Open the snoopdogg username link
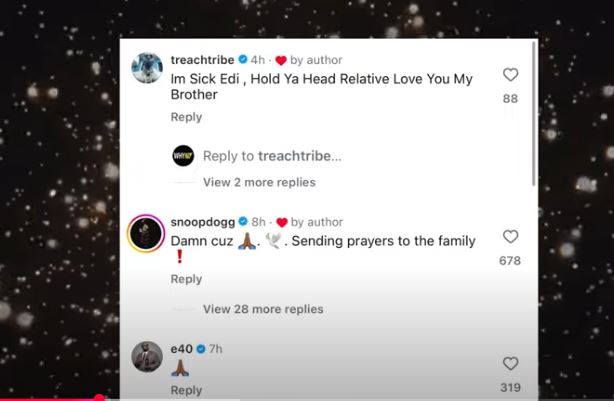The image size is (614, 401). 203,222
